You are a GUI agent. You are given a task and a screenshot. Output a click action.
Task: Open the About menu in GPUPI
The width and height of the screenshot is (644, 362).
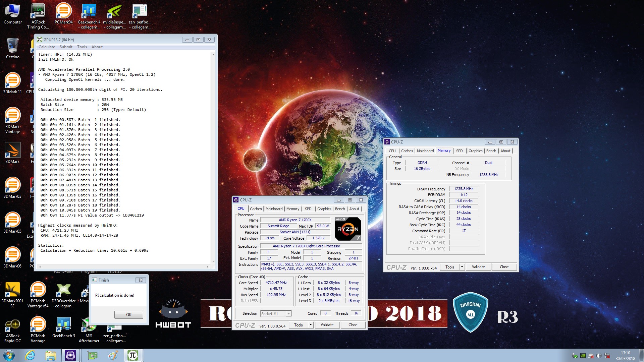[x=97, y=47]
